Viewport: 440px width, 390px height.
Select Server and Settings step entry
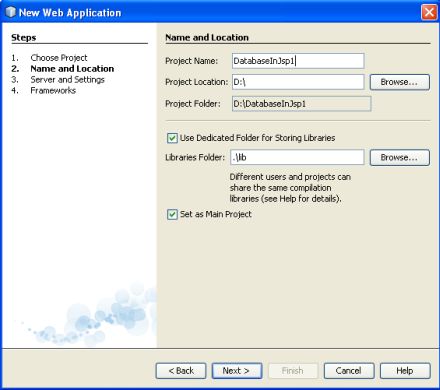click(x=67, y=80)
